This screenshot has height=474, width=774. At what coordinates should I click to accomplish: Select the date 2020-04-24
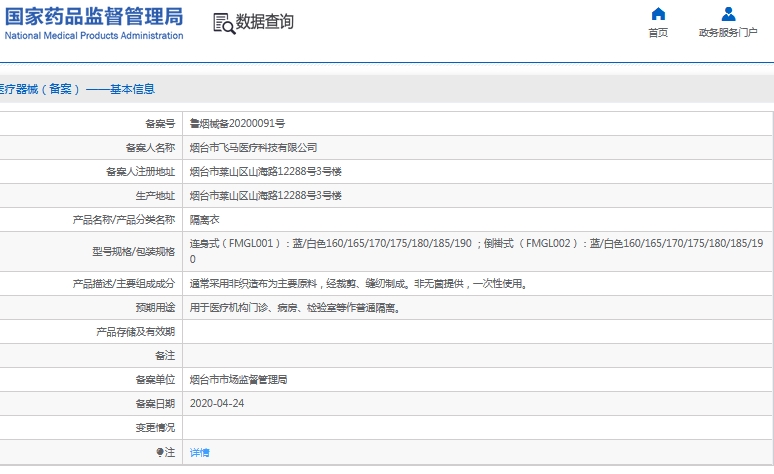click(x=217, y=403)
